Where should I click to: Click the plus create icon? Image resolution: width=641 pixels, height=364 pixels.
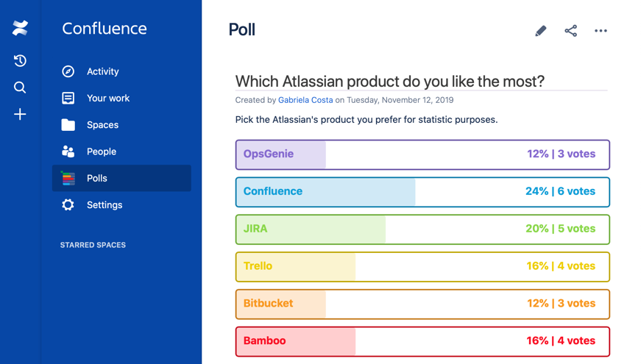(20, 115)
